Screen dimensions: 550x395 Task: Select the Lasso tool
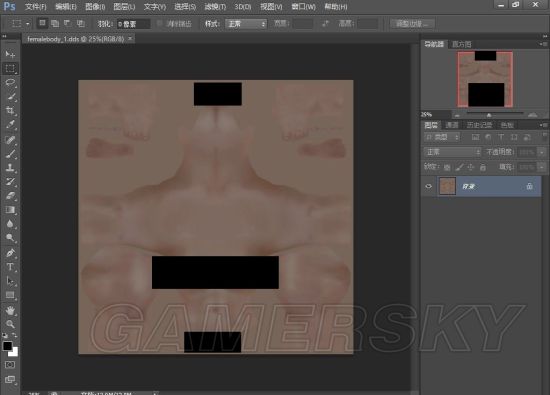[10, 82]
